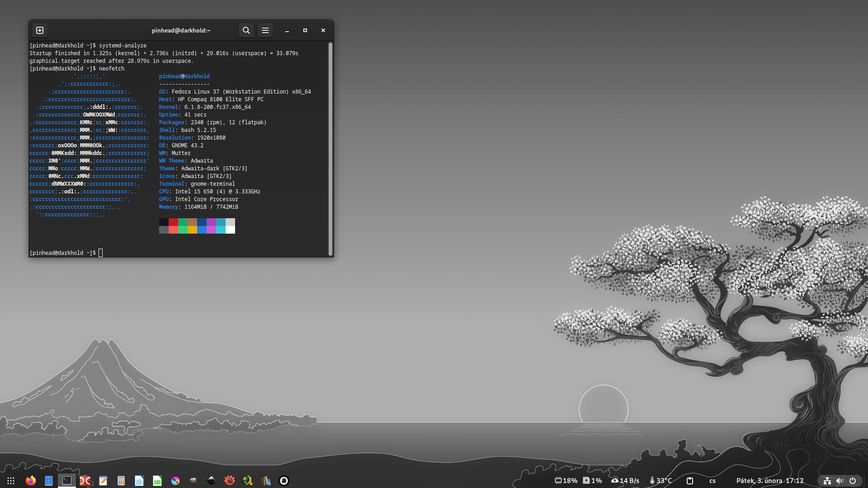Open terminal search
Viewport: 868px width, 488px height.
point(246,30)
